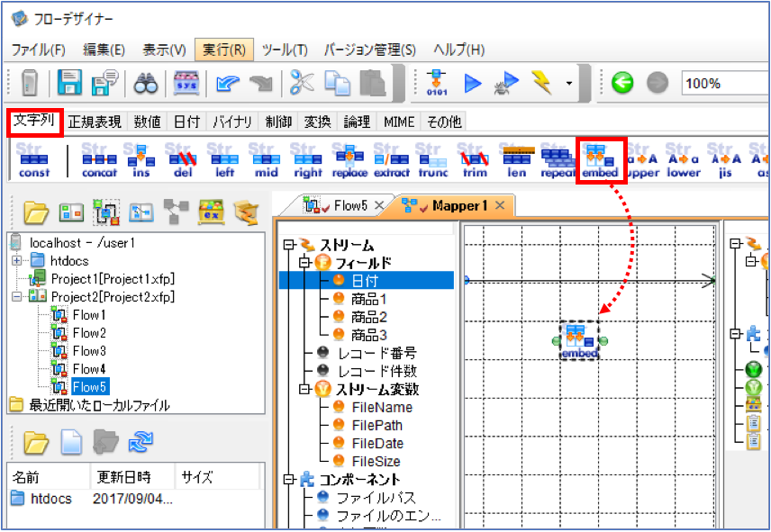This screenshot has height=532, width=771.
Task: Select the replace string function
Action: tap(349, 160)
